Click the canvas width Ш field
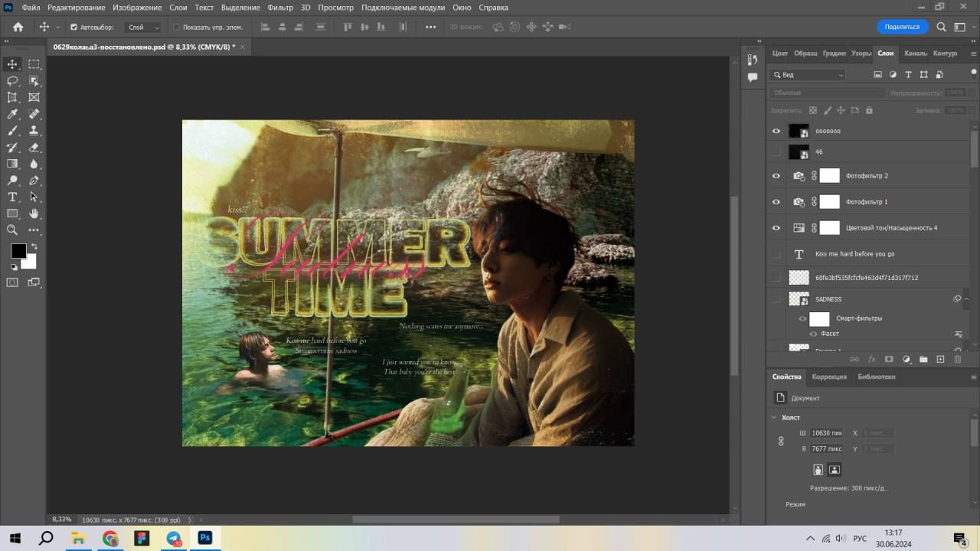The width and height of the screenshot is (980, 551). [827, 433]
